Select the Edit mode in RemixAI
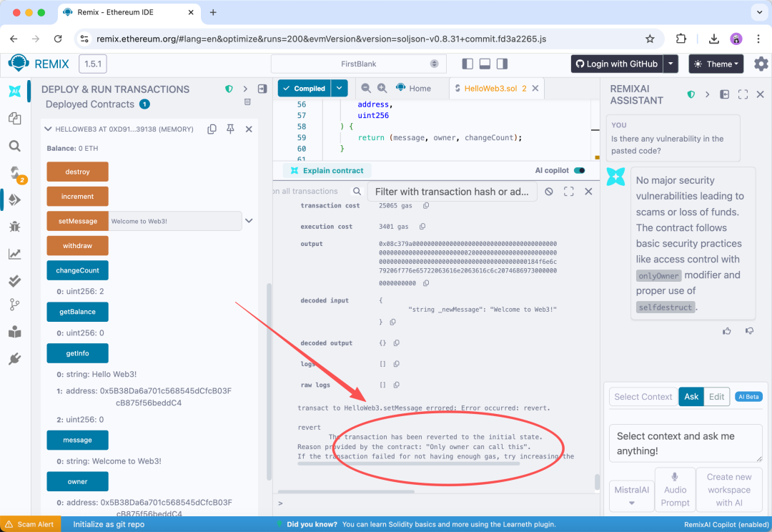Image resolution: width=772 pixels, height=532 pixels. pos(716,397)
